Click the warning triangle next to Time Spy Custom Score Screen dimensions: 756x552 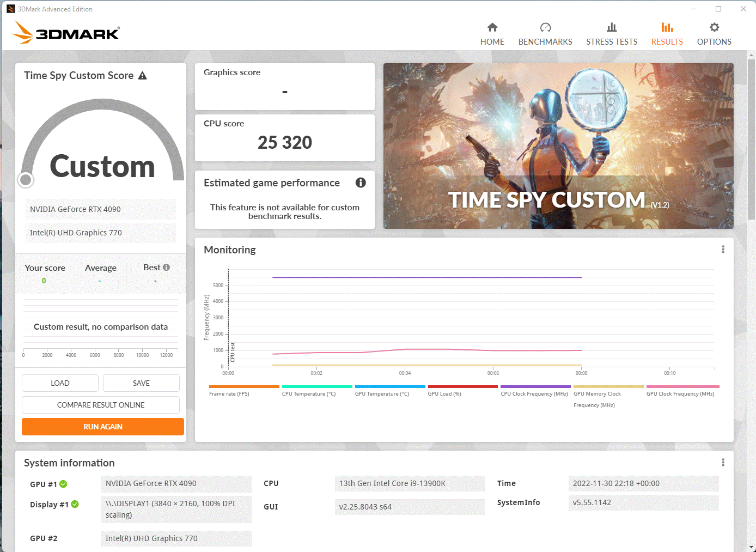(143, 76)
